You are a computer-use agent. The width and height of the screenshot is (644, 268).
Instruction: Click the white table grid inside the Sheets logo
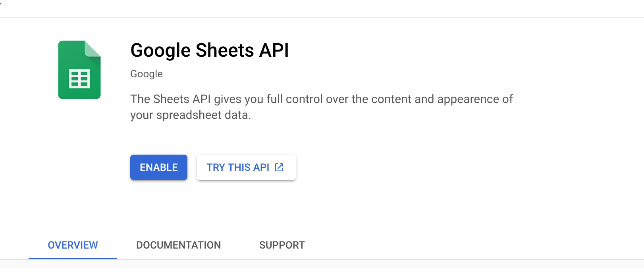(x=79, y=78)
